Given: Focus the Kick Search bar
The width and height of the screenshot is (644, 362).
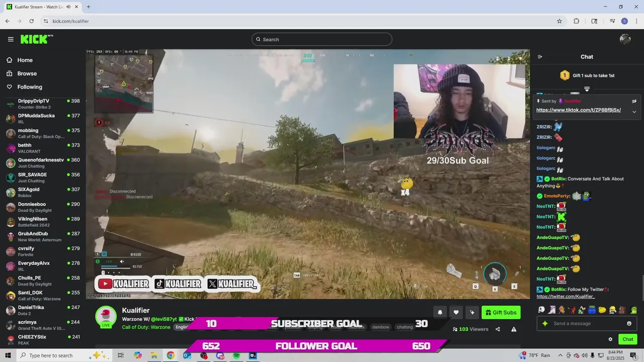Looking at the screenshot, I should click(x=322, y=39).
